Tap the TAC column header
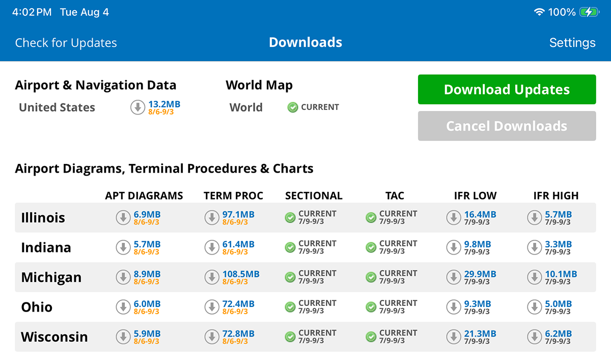Viewport: 611px width, 364px height. tap(395, 196)
